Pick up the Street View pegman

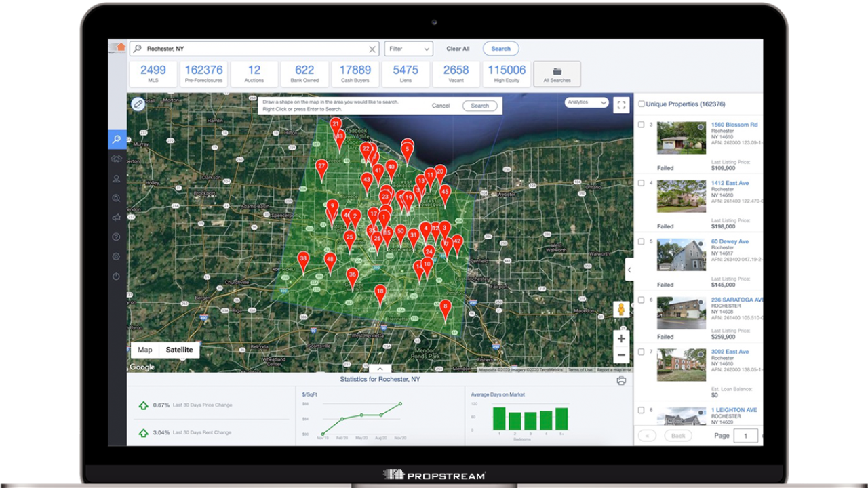(620, 310)
